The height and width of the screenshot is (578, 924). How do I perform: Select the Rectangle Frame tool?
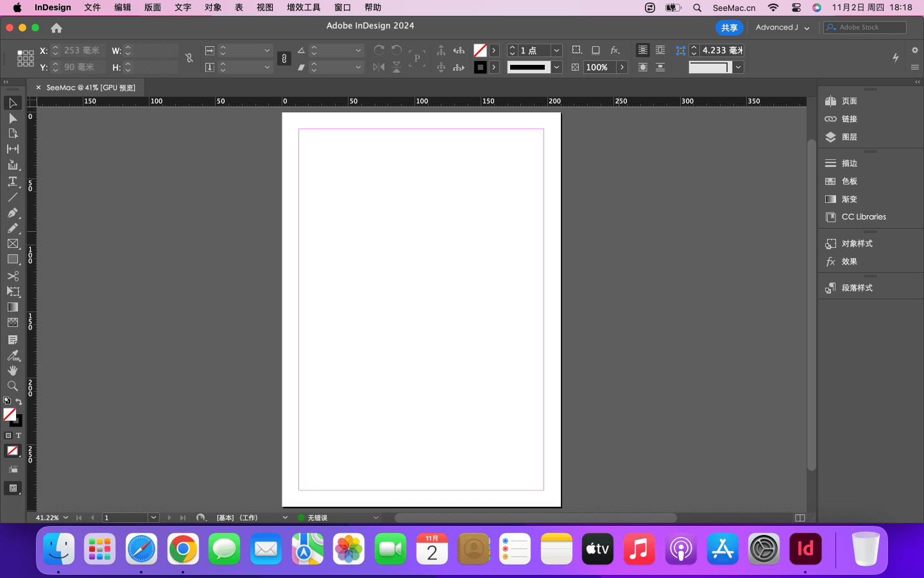click(12, 244)
